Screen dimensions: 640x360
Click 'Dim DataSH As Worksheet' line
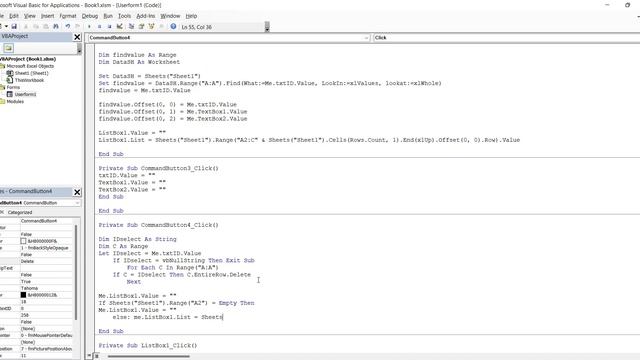(139, 62)
